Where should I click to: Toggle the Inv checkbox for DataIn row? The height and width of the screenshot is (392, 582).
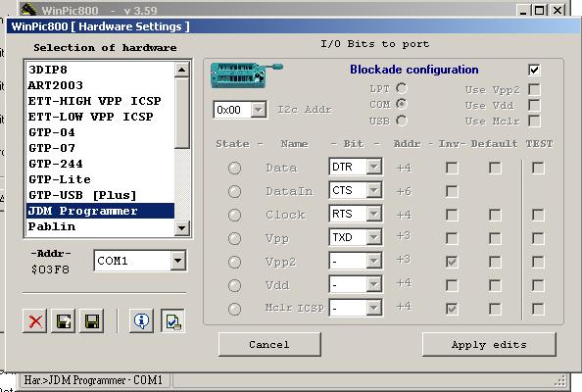452,191
